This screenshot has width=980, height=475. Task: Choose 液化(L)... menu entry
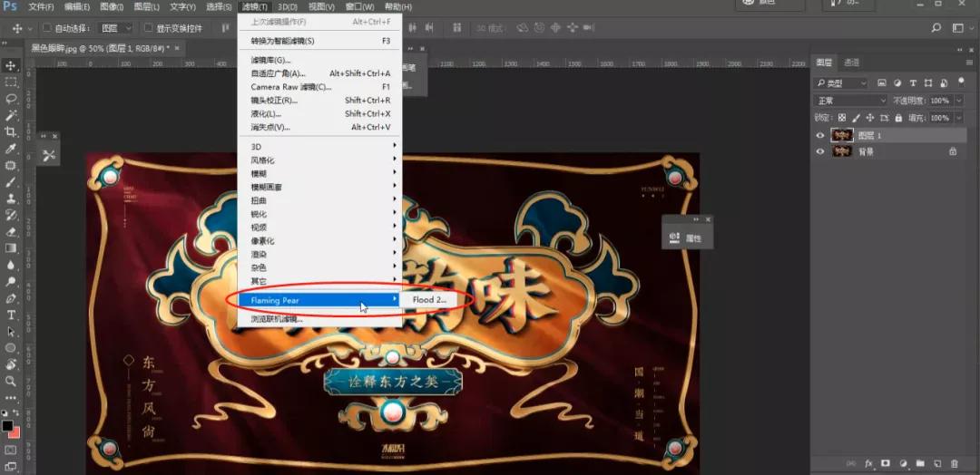[x=319, y=113]
